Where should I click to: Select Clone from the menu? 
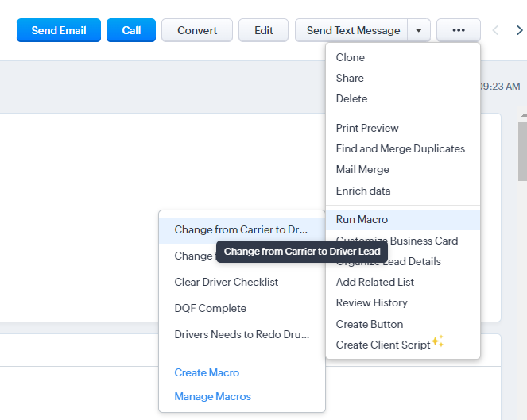point(351,57)
